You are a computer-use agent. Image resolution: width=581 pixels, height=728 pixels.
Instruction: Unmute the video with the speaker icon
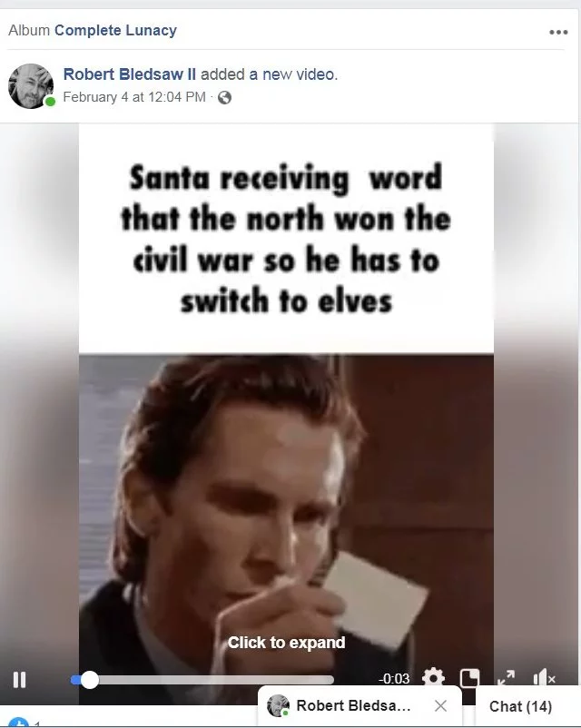pos(544,678)
